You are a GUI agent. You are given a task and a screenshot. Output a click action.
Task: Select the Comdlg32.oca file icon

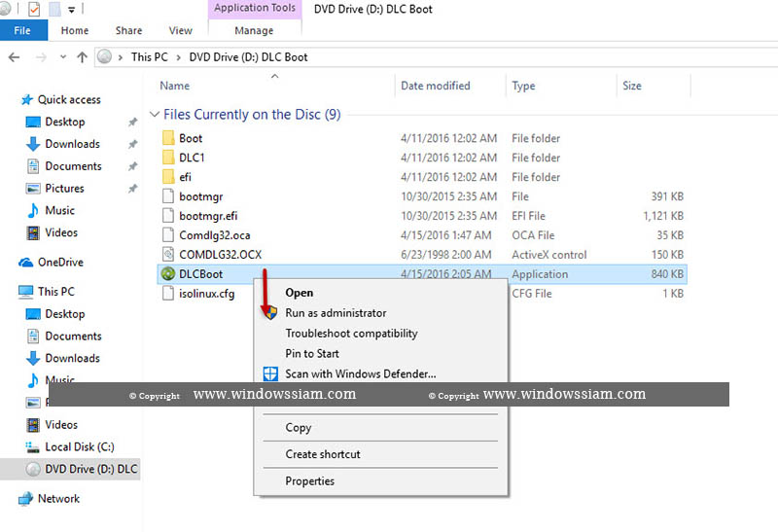168,234
